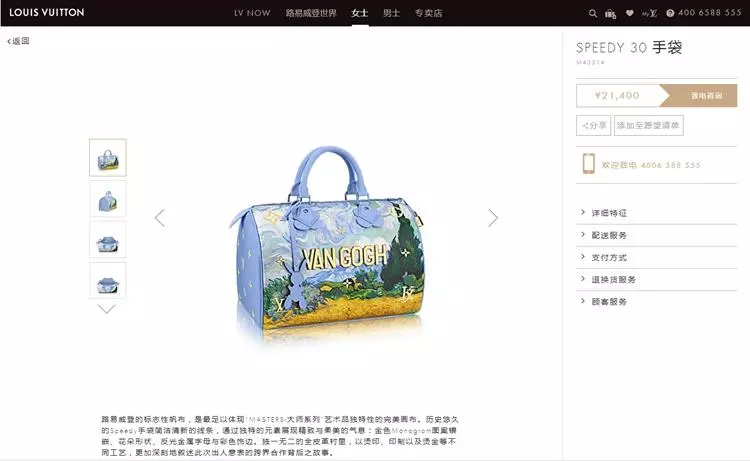This screenshot has width=750, height=461.
Task: Open the 女士 menu tab
Action: 360,13
